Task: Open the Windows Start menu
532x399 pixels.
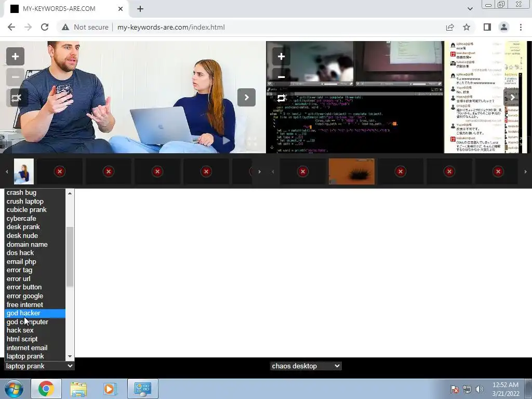Action: click(14, 389)
